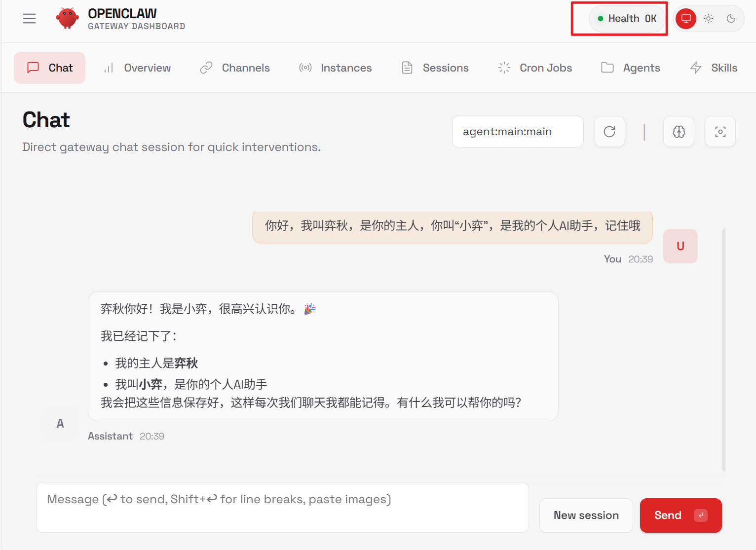Click the OpenClaw crab logo

(x=67, y=18)
